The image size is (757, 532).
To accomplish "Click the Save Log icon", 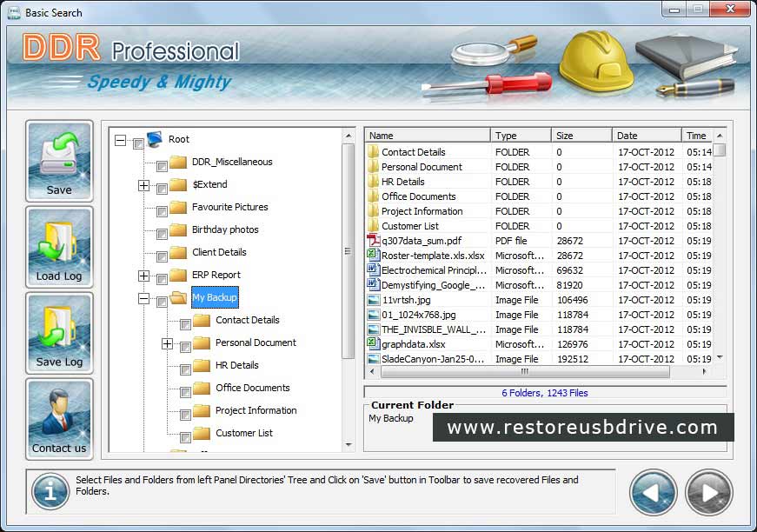I will click(59, 333).
